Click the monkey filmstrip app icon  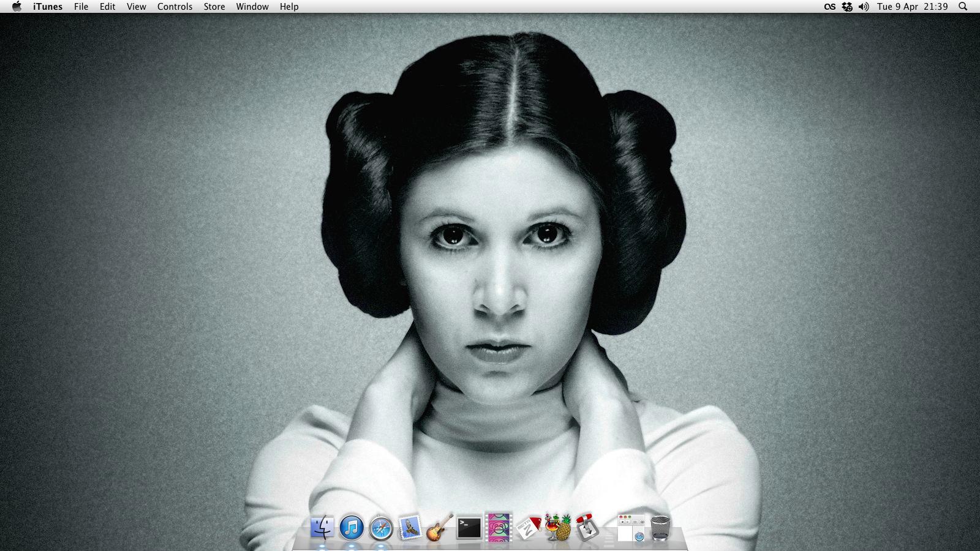(499, 527)
